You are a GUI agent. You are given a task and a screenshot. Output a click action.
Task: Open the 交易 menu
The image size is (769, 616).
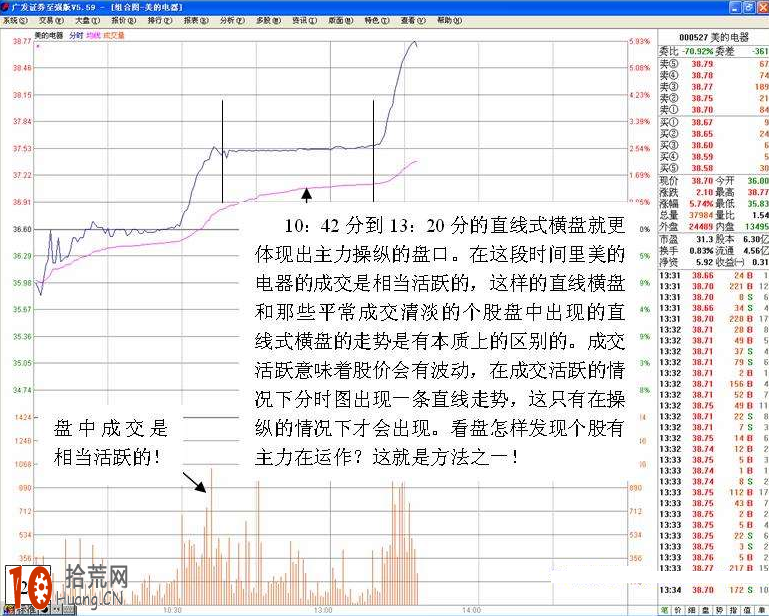click(x=51, y=21)
